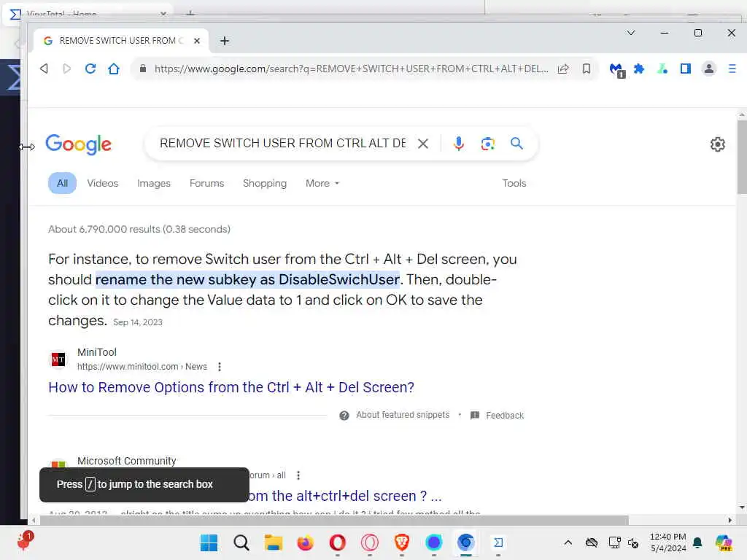Open the tab search dropdown arrow
This screenshot has width=747, height=560.
point(631,33)
